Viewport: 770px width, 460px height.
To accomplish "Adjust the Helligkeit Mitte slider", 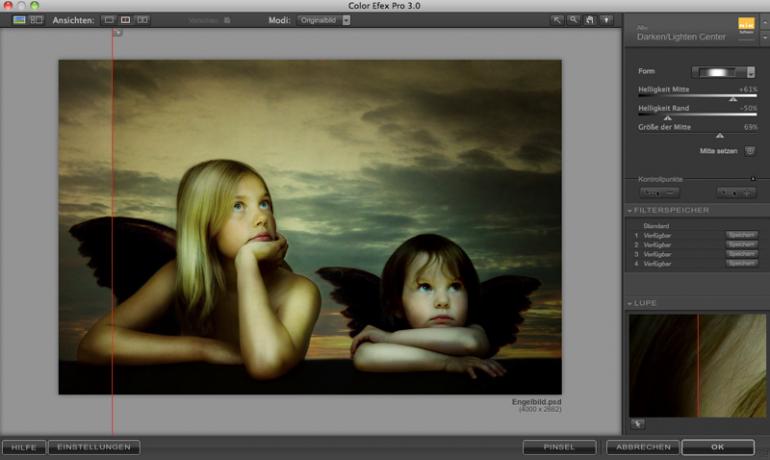I will click(697, 96).
